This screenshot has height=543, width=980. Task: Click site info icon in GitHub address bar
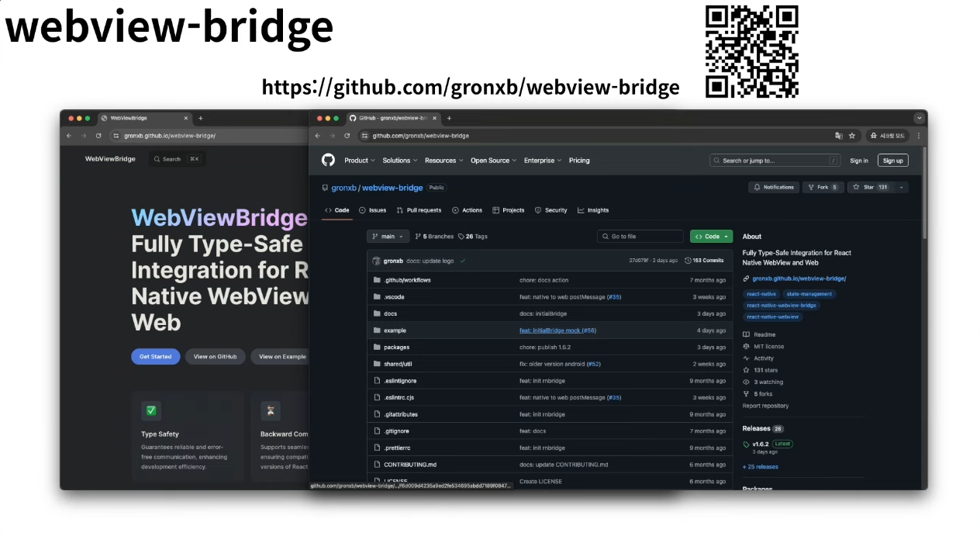coord(365,136)
